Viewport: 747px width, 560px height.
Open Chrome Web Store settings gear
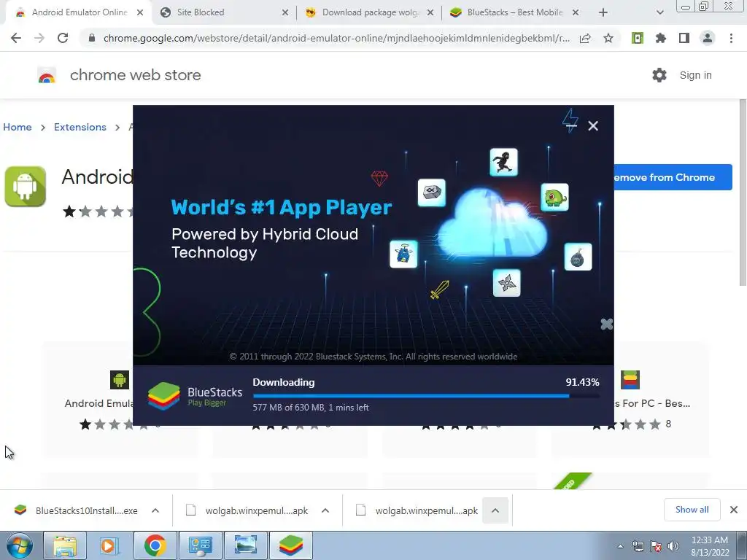coord(659,75)
